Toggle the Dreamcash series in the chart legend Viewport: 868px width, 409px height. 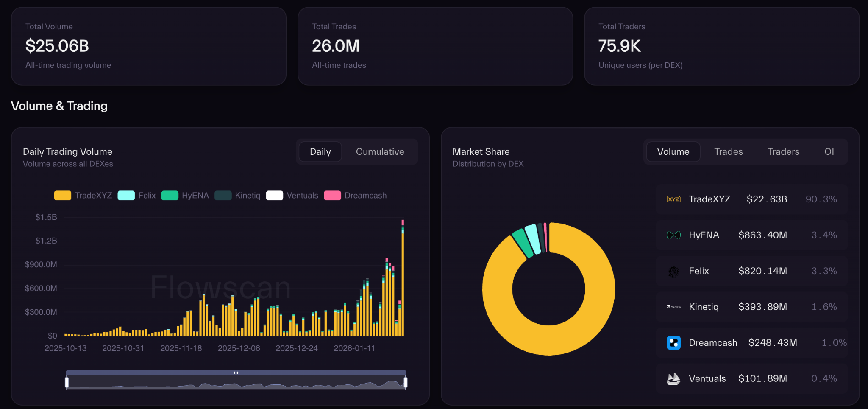332,195
